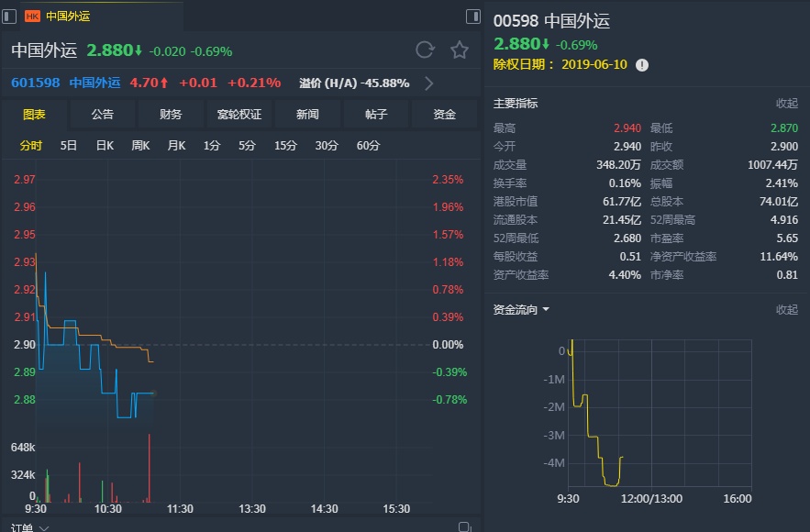Image resolution: width=810 pixels, height=532 pixels.
Task: Open the 新闻 tab
Action: (x=307, y=114)
